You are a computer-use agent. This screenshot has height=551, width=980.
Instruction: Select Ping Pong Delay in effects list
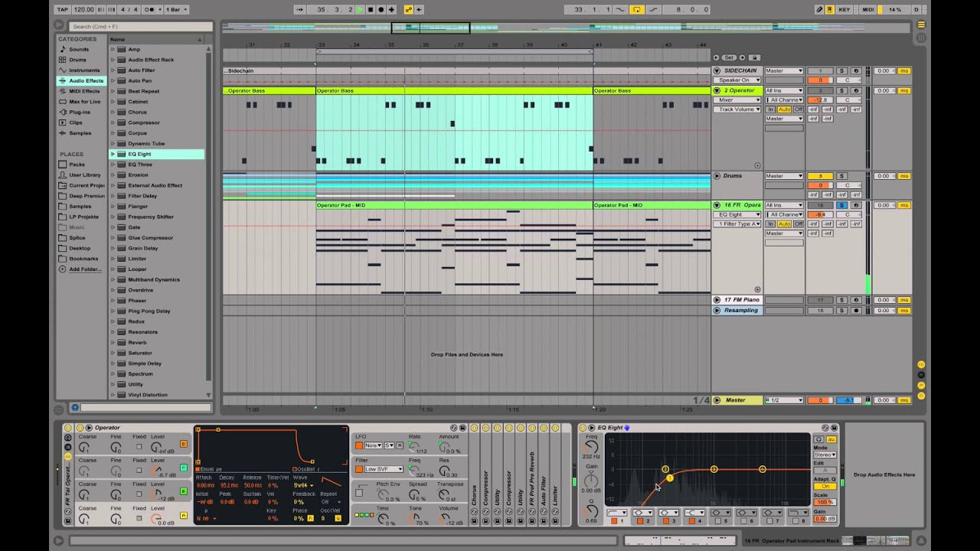[149, 311]
